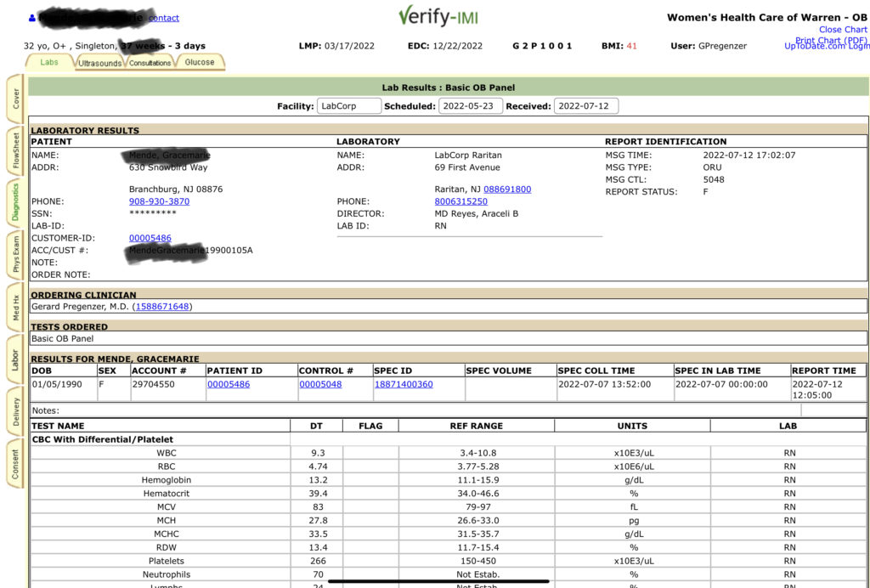This screenshot has width=870, height=588.
Task: Click the user name GPregenzer
Action: pyautogui.click(x=722, y=46)
